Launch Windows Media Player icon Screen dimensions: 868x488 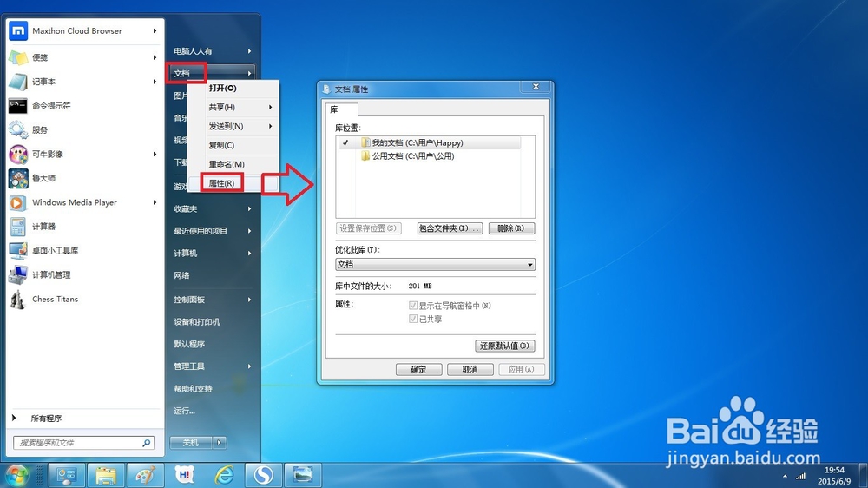pos(18,202)
